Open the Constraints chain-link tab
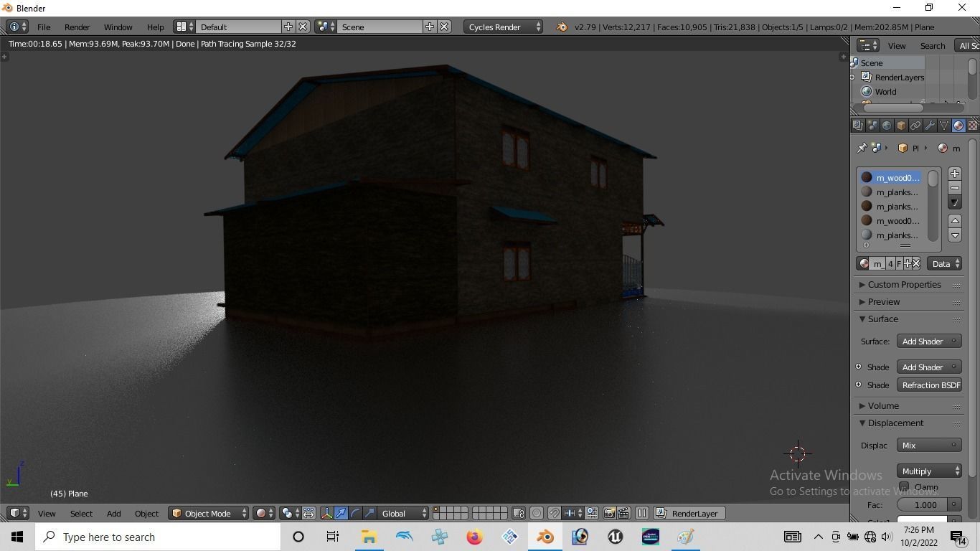The width and height of the screenshot is (980, 551). click(915, 126)
